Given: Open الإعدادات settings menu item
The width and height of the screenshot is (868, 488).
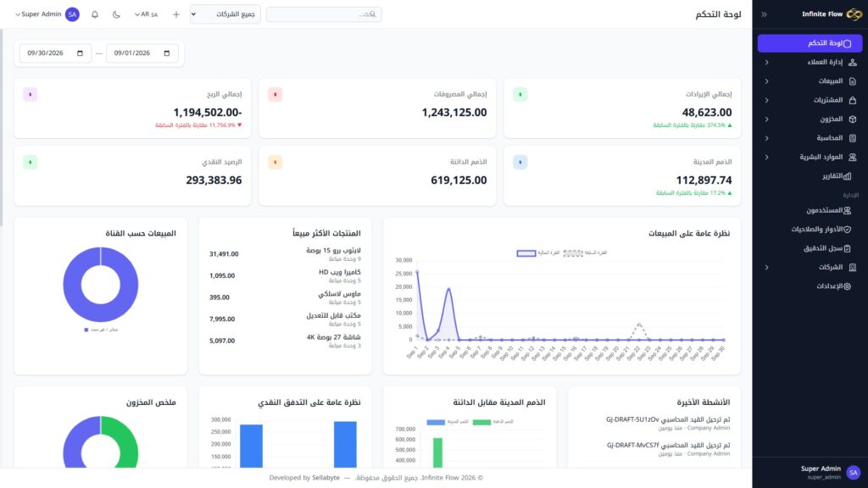Looking at the screenshot, I should click(x=810, y=286).
